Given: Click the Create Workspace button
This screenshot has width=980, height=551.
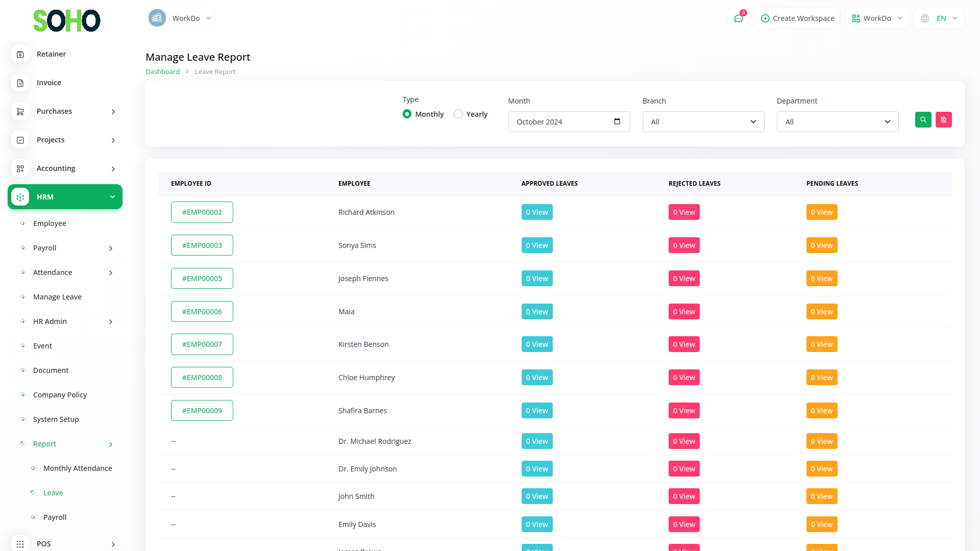Looking at the screenshot, I should [797, 18].
